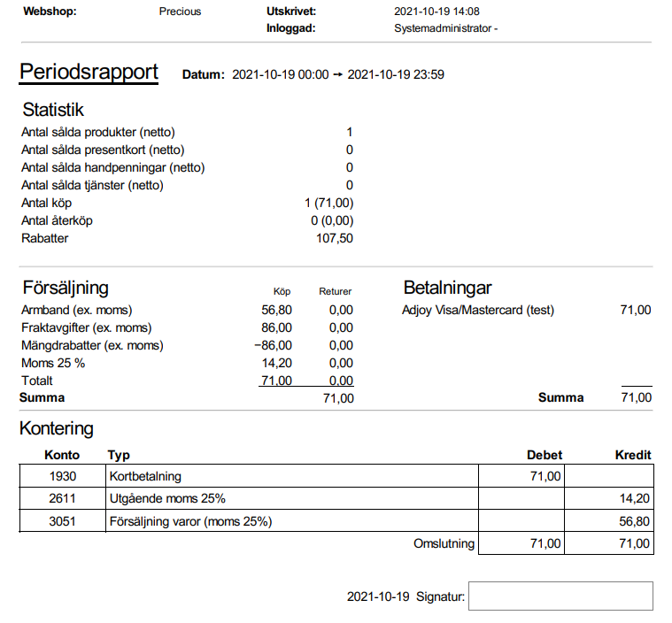The height and width of the screenshot is (623, 672).
Task: Click the Webshop name Precious
Action: pos(180,12)
